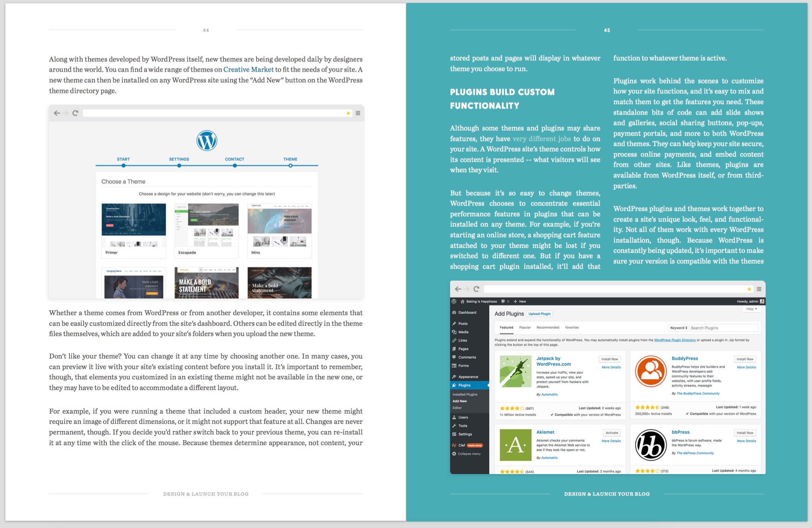Click WordPress icon in admin bar
This screenshot has width=812, height=528.
(454, 301)
